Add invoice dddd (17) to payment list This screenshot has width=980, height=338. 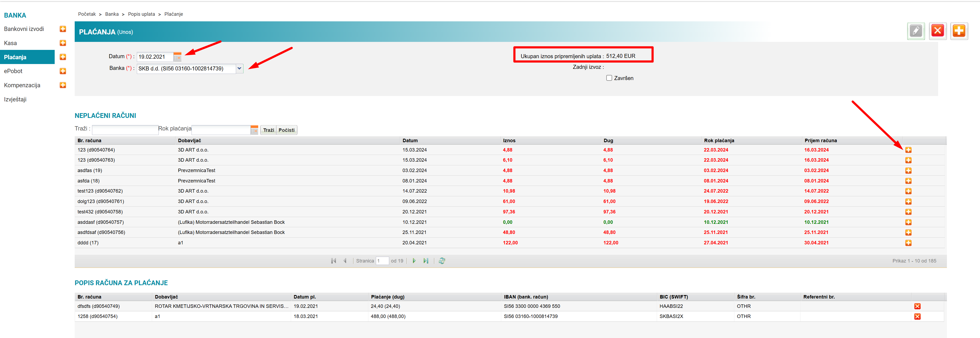(908, 243)
